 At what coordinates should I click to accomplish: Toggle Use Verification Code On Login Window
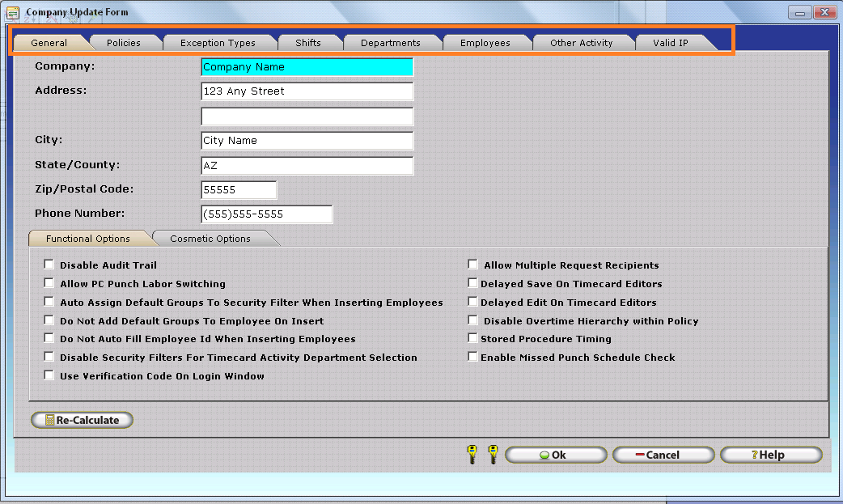[x=49, y=375]
